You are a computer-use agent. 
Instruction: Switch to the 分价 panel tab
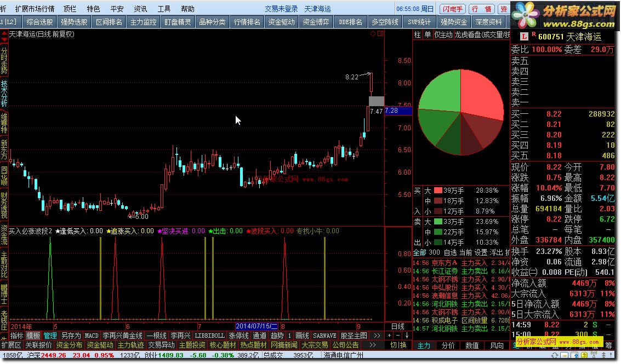point(448,345)
